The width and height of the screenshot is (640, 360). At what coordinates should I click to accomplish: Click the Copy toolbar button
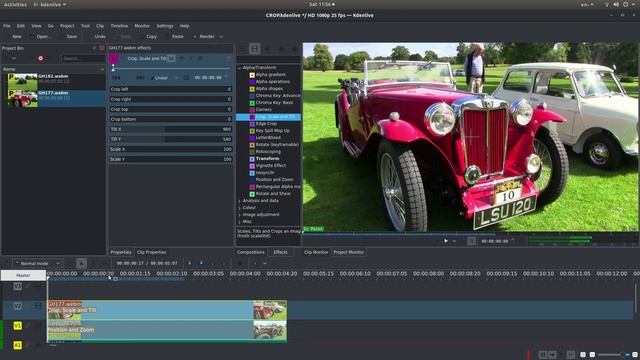point(151,37)
